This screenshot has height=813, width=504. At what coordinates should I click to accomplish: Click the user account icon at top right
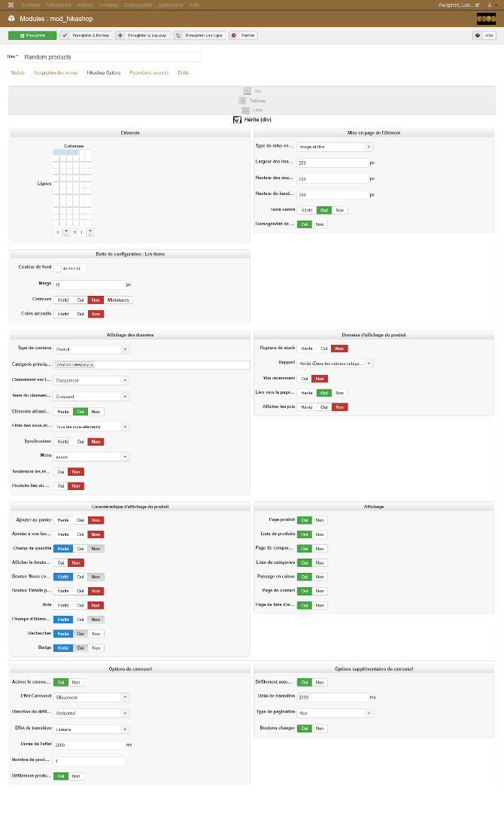pyautogui.click(x=488, y=5)
